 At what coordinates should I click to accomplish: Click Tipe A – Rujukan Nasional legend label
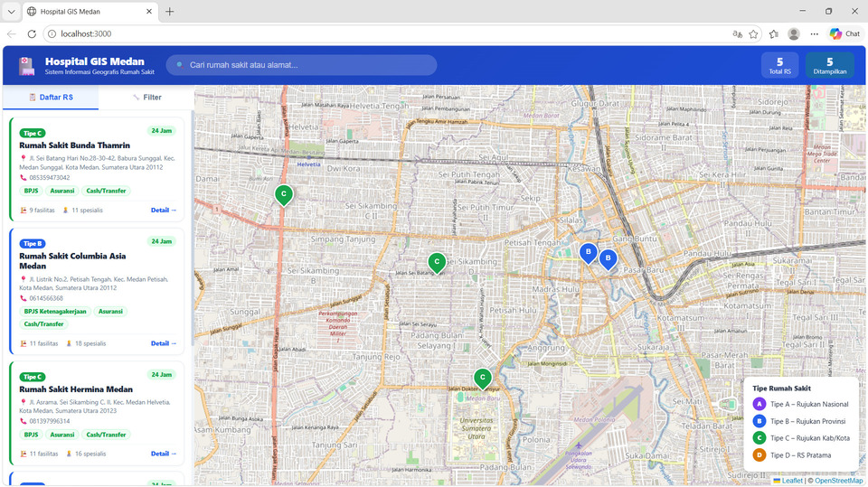[x=809, y=405]
